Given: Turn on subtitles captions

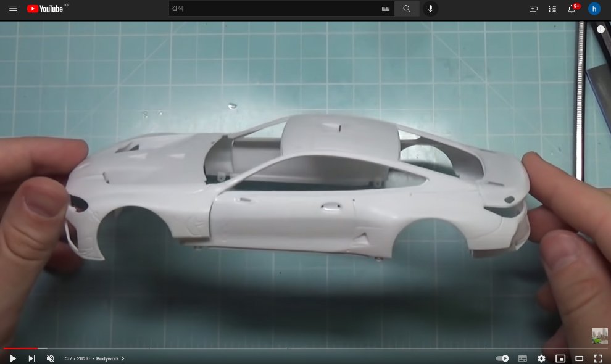Looking at the screenshot, I should coord(523,358).
